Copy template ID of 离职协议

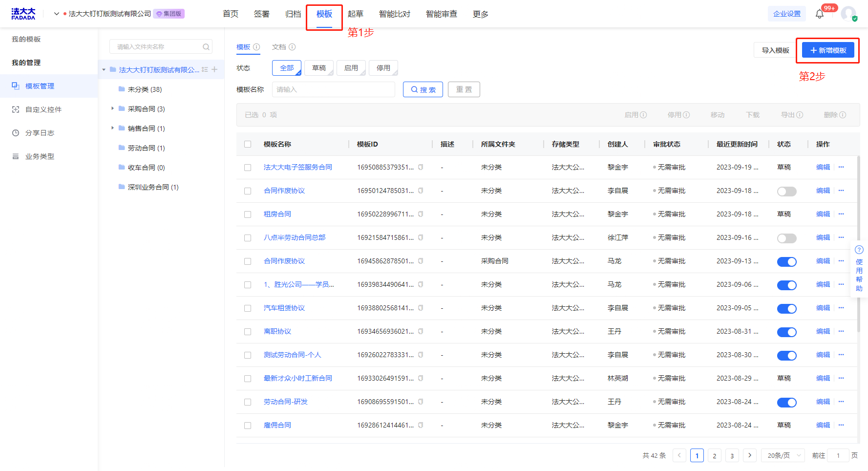pyautogui.click(x=421, y=331)
